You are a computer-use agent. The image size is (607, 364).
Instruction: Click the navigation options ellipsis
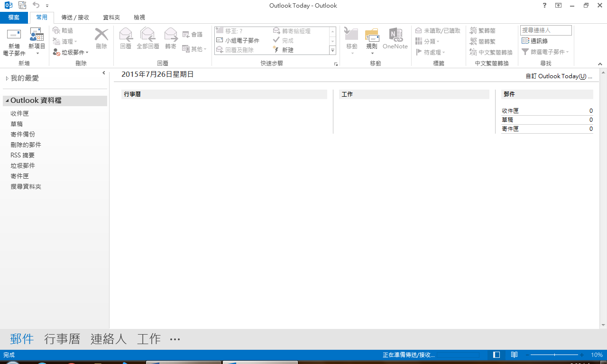(x=175, y=339)
